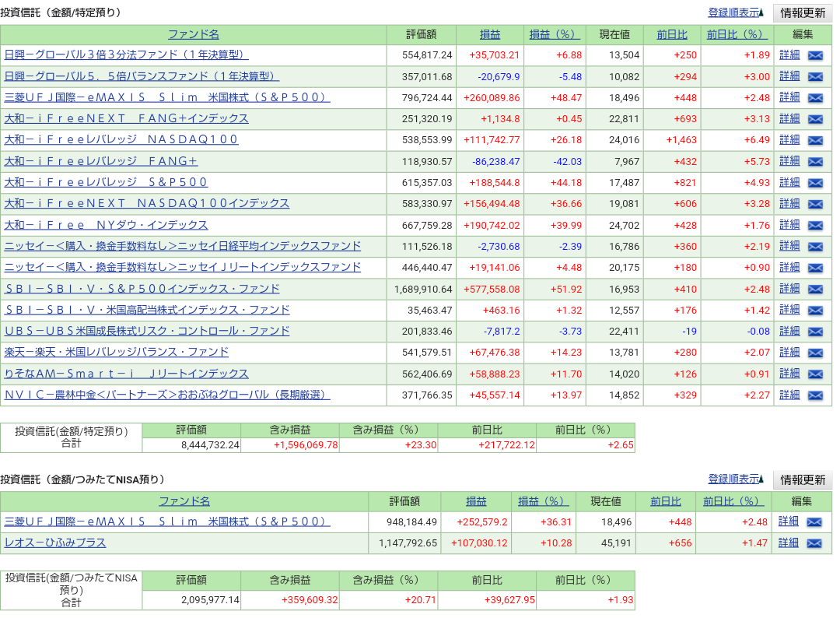Sort 特定預り table by 損益 header
The height and width of the screenshot is (618, 840).
(490, 34)
